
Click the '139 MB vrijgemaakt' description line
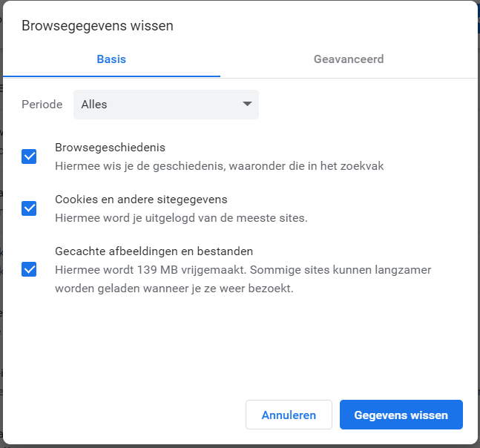tap(243, 270)
